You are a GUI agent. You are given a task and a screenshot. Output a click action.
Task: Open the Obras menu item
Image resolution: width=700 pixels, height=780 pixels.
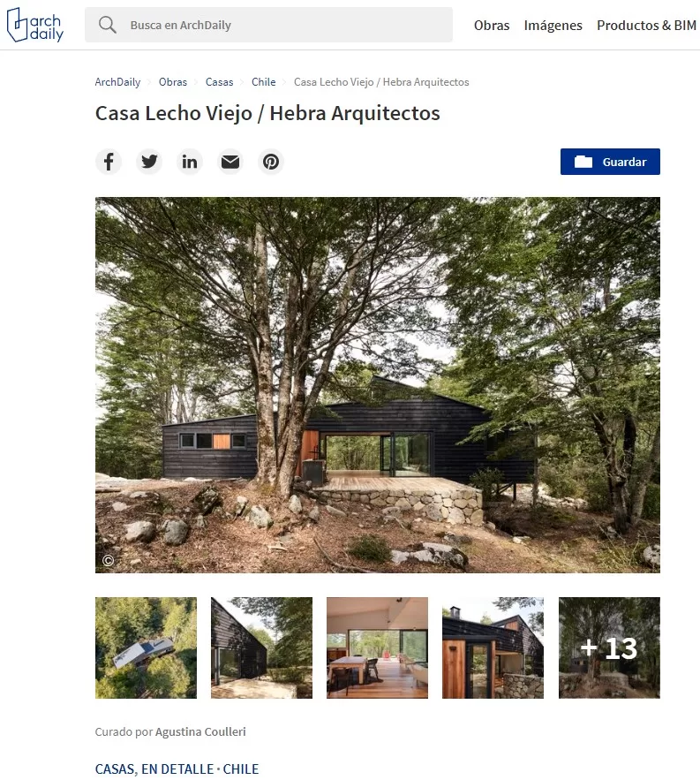coord(492,26)
